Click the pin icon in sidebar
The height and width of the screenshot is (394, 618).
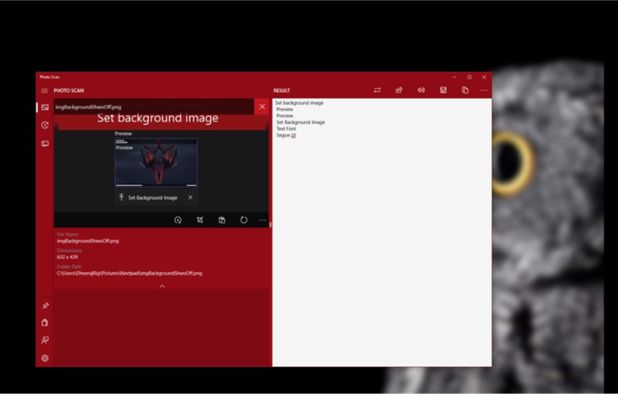[45, 306]
